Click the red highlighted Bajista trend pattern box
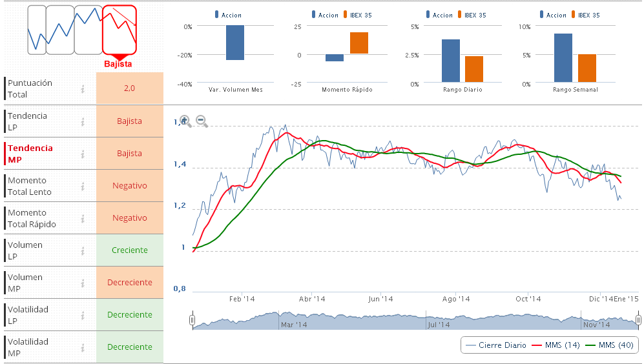Image resolution: width=644 pixels, height=364 pixels. pyautogui.click(x=119, y=30)
